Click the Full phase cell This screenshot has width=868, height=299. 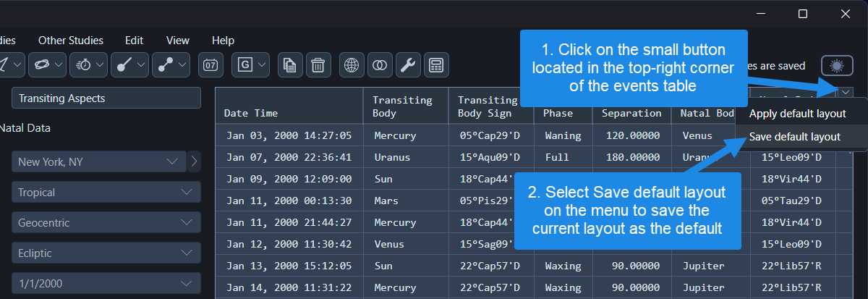tap(563, 157)
